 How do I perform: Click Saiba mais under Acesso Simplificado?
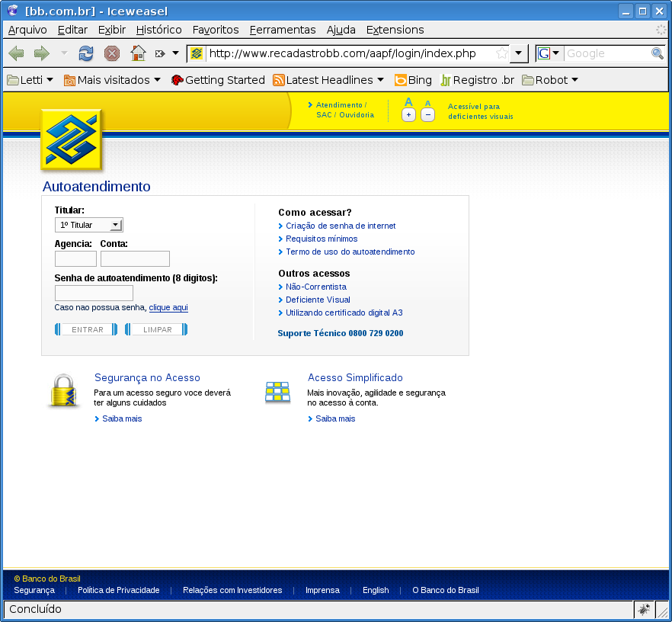tap(335, 418)
